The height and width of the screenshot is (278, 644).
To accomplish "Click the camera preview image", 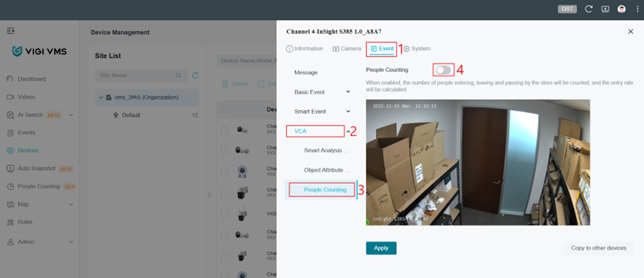I will click(x=478, y=162).
